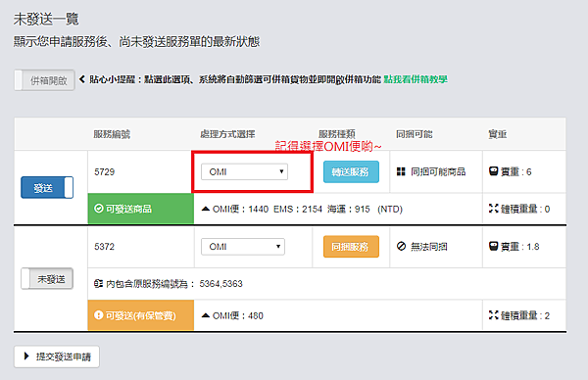Click service number 5729
The height and width of the screenshot is (380, 588).
104,172
